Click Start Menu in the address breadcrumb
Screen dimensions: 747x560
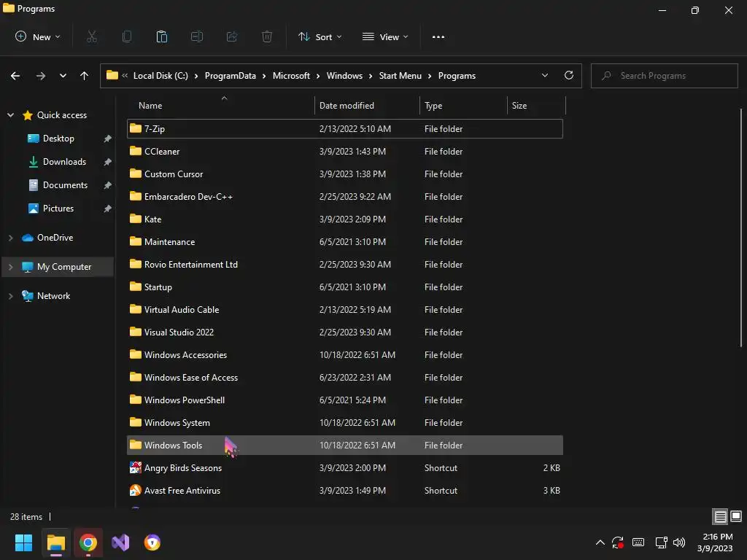coord(400,76)
